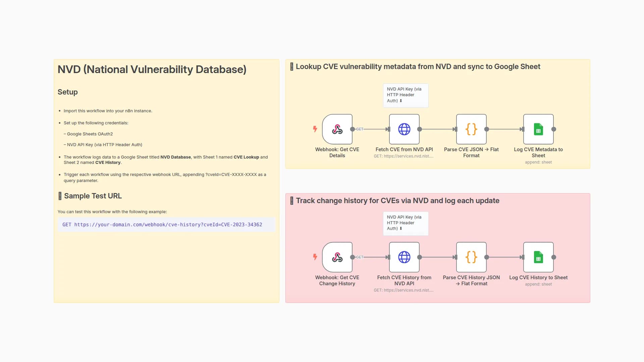Open the Log CVE History to Sheet node
The height and width of the screenshot is (362, 644).
[538, 257]
